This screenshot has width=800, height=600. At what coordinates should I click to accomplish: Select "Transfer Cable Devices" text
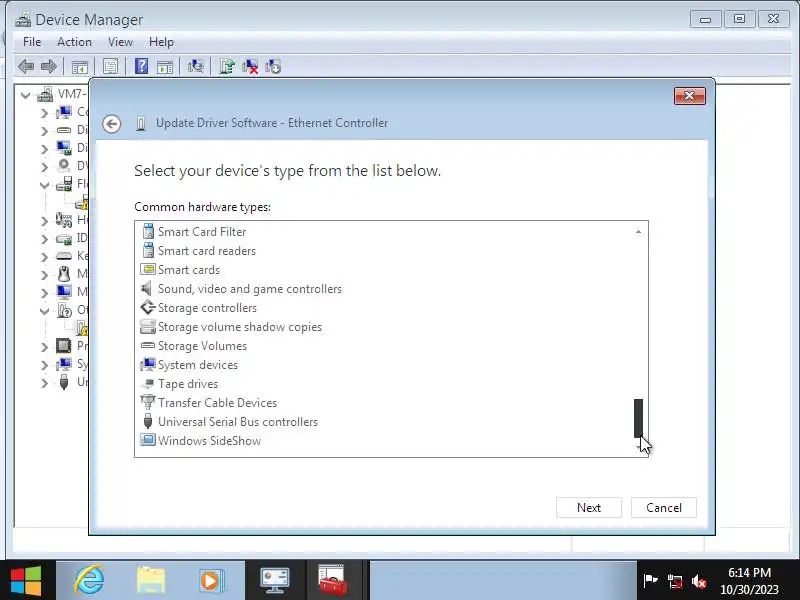[x=217, y=403]
